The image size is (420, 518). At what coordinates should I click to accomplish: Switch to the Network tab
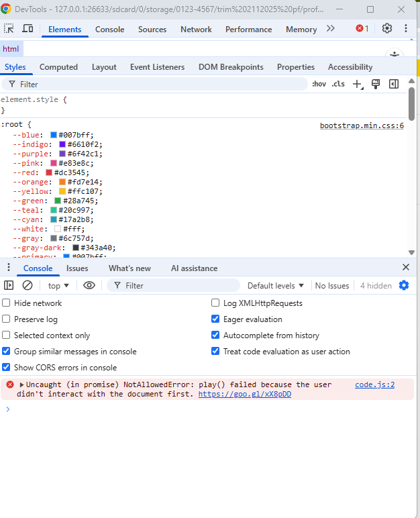196,30
